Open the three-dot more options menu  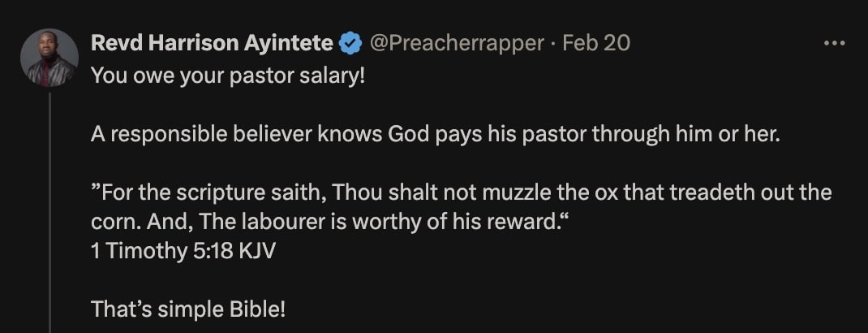pyautogui.click(x=834, y=43)
